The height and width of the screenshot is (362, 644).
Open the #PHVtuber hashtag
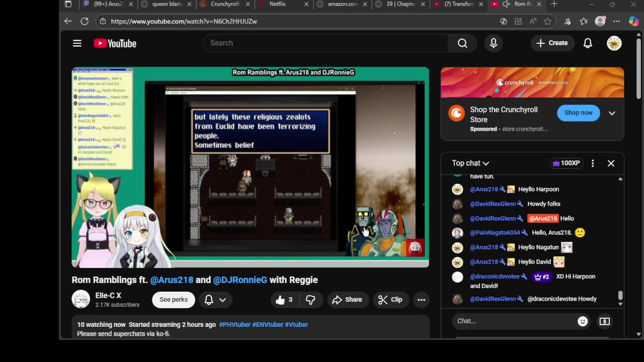(234, 325)
